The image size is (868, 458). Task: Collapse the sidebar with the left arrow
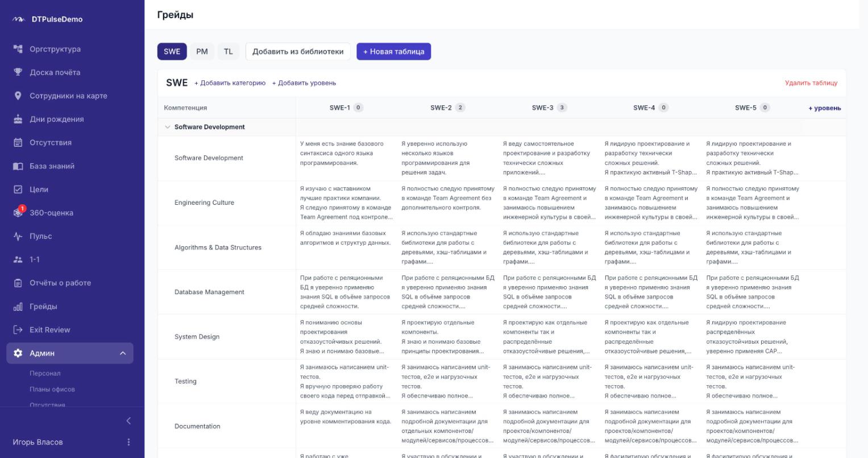(x=128, y=421)
